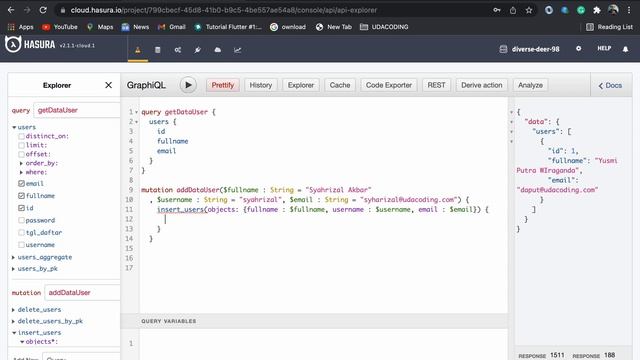Expand the order_by argument
Screen dimensions: 640x360
tap(21, 163)
